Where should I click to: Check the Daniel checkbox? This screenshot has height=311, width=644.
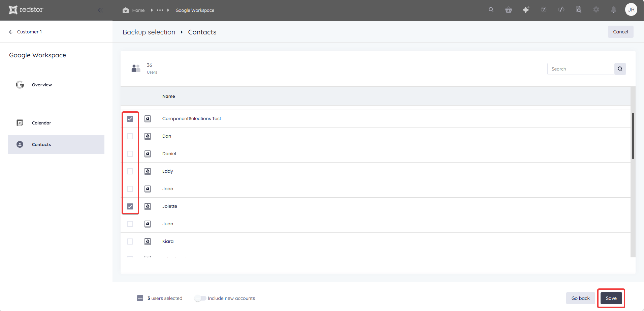click(130, 154)
